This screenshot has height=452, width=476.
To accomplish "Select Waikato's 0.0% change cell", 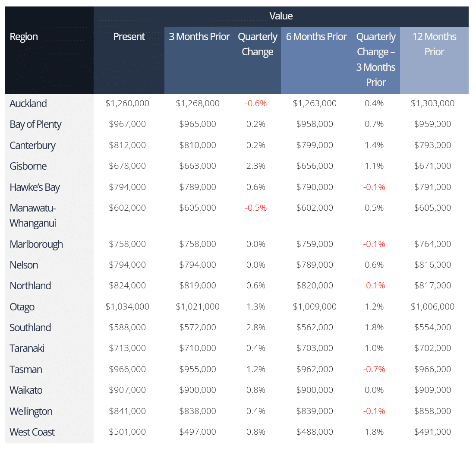I will pos(374,390).
